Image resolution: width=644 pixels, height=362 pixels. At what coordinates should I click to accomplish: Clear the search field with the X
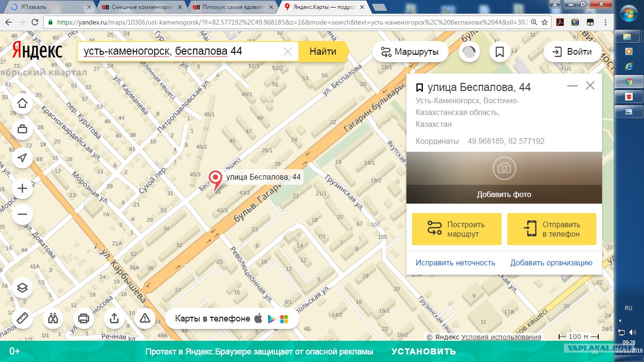pos(288,52)
